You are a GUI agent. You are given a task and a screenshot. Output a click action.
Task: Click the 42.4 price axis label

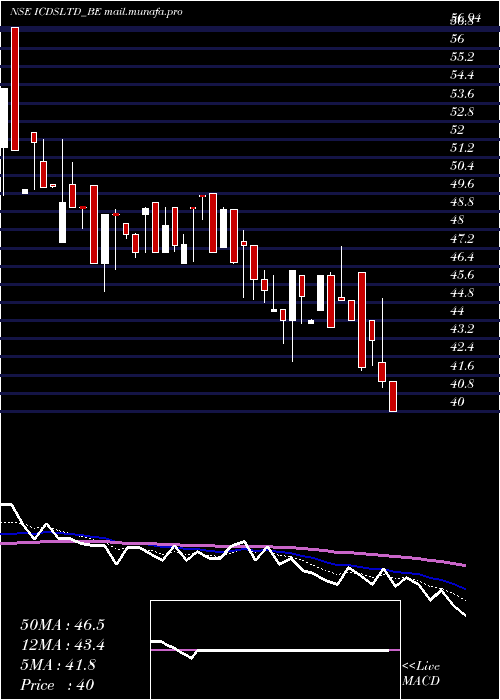pyautogui.click(x=462, y=347)
